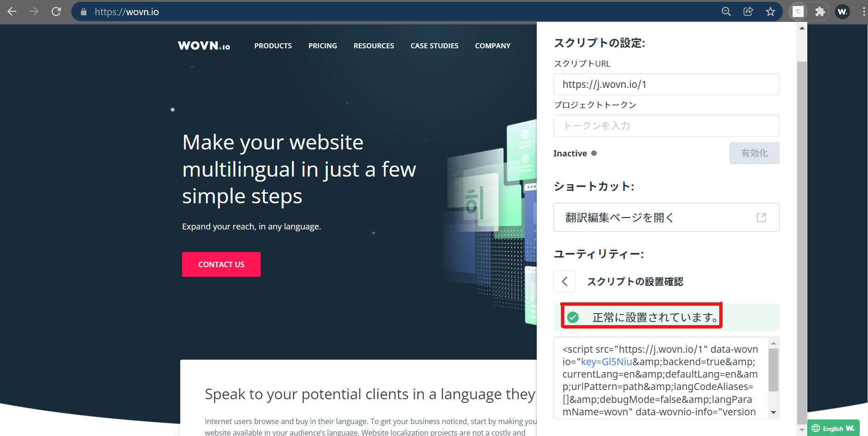Click the WOVN.io logo

[204, 46]
